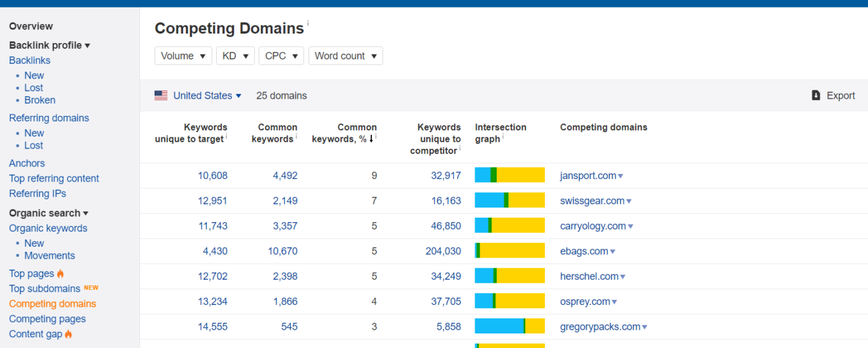Image resolution: width=868 pixels, height=348 pixels.
Task: Click NEW badge beside Top subdomains
Action: point(91,288)
